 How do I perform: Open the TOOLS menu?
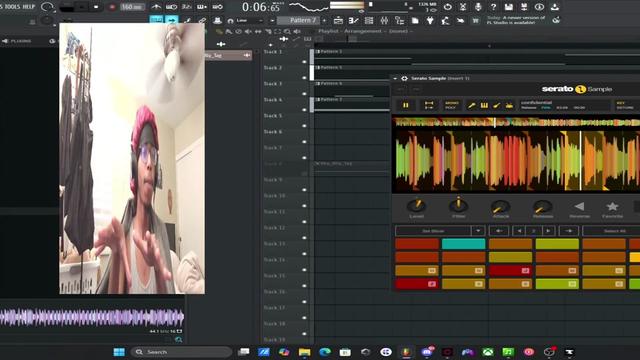[12, 7]
